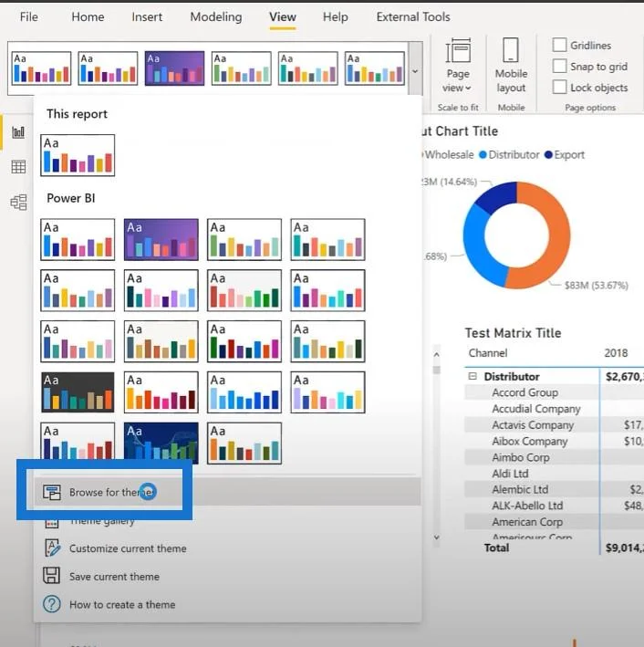Apply the dark blue chart-background theme
644x647 pixels.
(x=161, y=441)
